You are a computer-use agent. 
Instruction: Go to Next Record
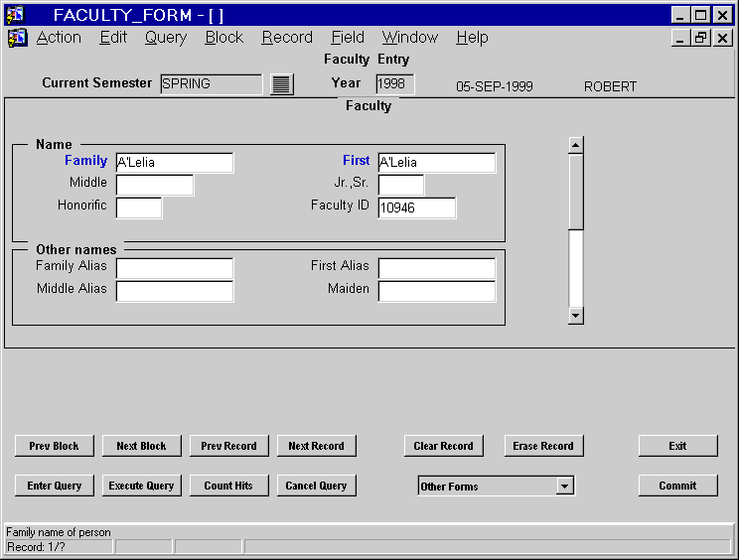316,446
